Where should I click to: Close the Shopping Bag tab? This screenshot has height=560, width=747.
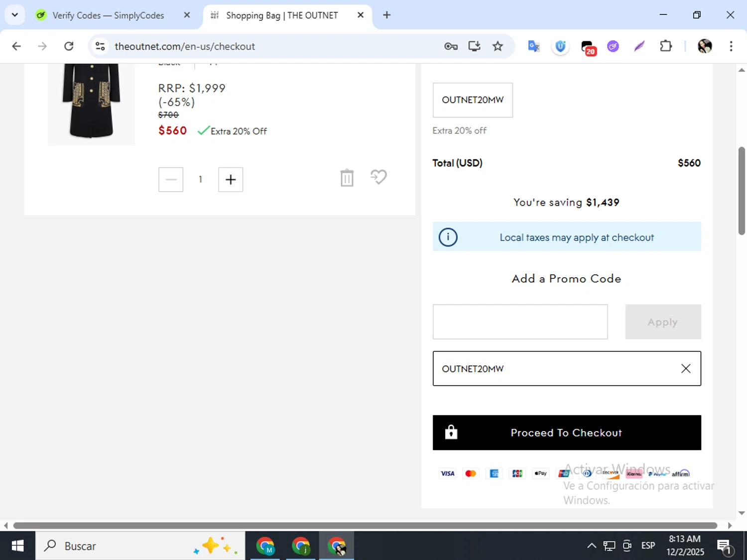[x=361, y=15]
